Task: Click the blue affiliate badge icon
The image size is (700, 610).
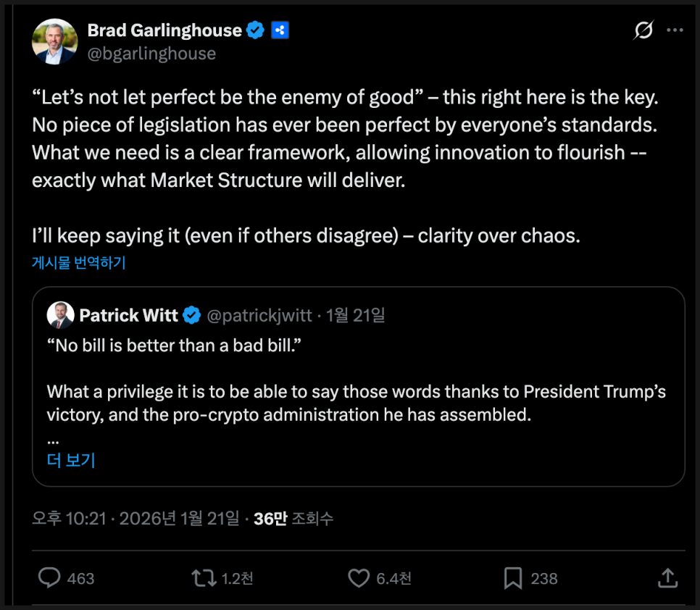Action: pos(280,30)
